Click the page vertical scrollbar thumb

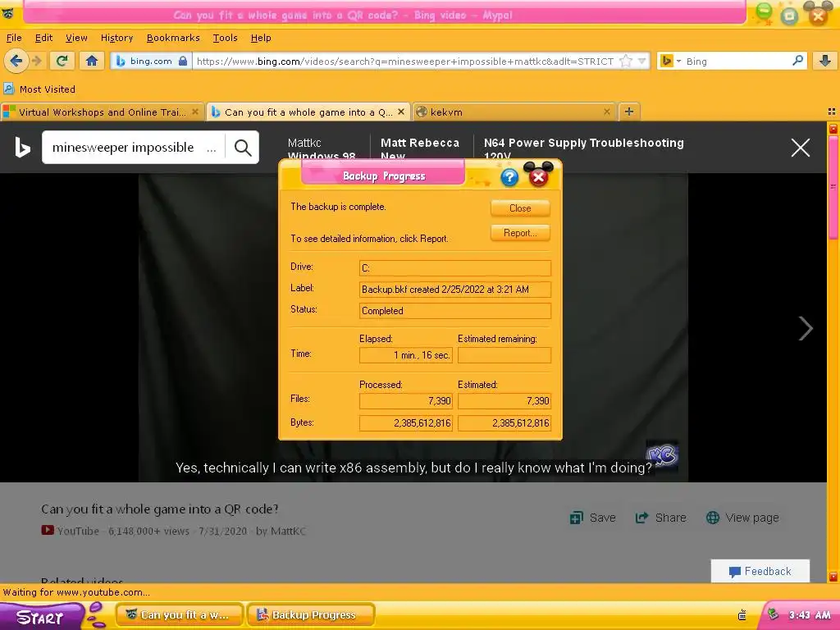click(833, 186)
